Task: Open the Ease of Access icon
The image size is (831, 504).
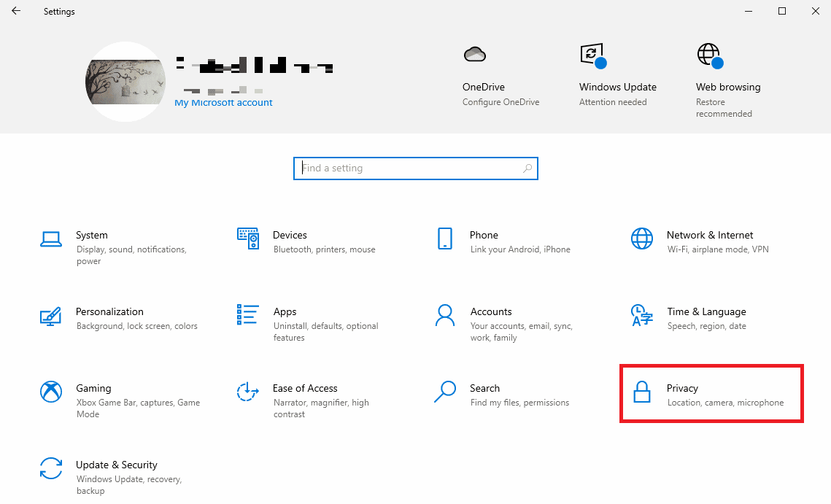Action: tap(248, 392)
